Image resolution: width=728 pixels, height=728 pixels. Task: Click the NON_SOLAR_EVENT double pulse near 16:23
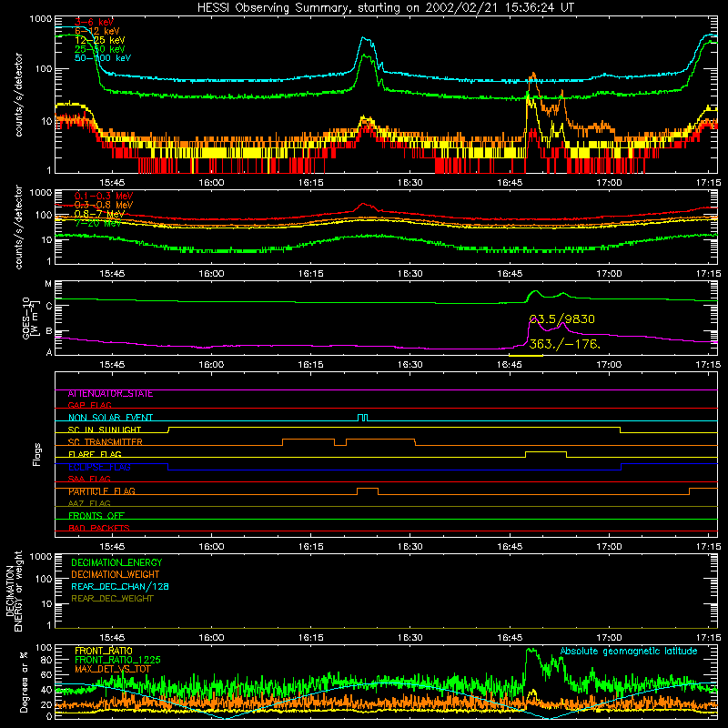pyautogui.click(x=363, y=418)
